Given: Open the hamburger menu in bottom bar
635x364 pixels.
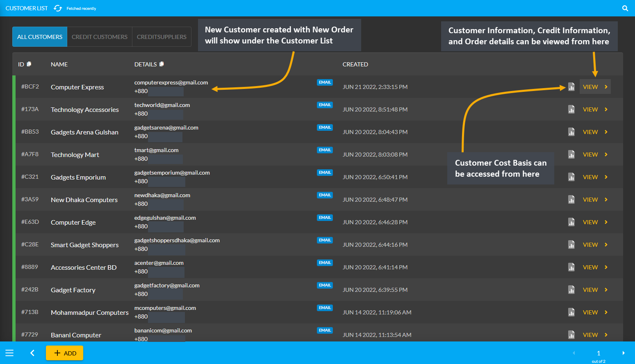Looking at the screenshot, I should pyautogui.click(x=9, y=353).
